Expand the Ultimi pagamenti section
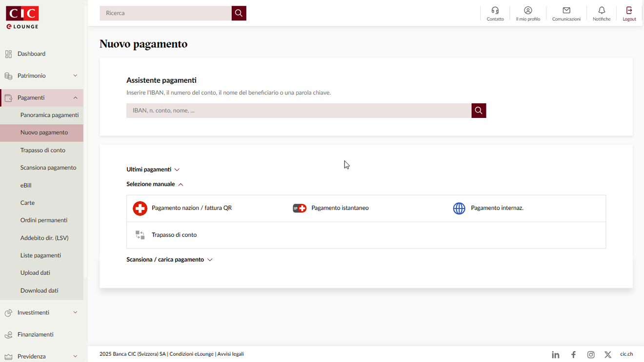The height and width of the screenshot is (362, 644). [153, 169]
